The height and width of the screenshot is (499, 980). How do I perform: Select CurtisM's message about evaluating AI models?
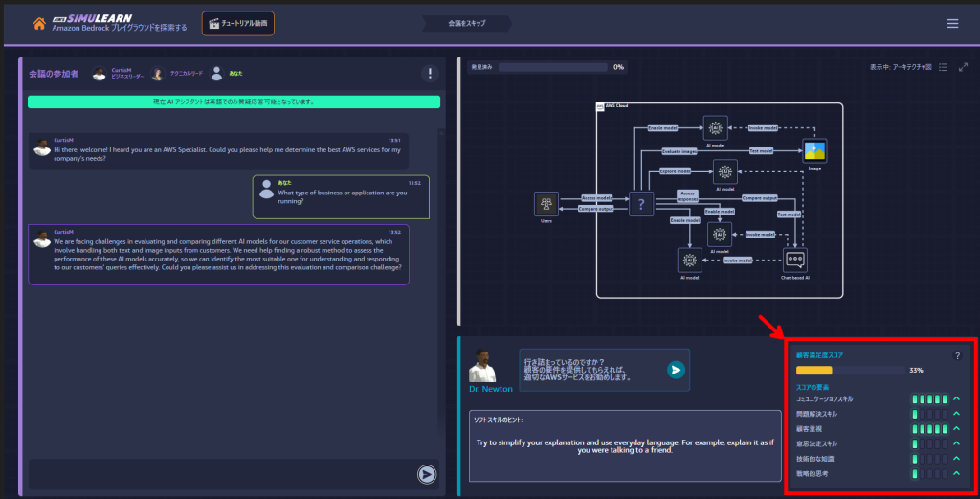tap(219, 255)
